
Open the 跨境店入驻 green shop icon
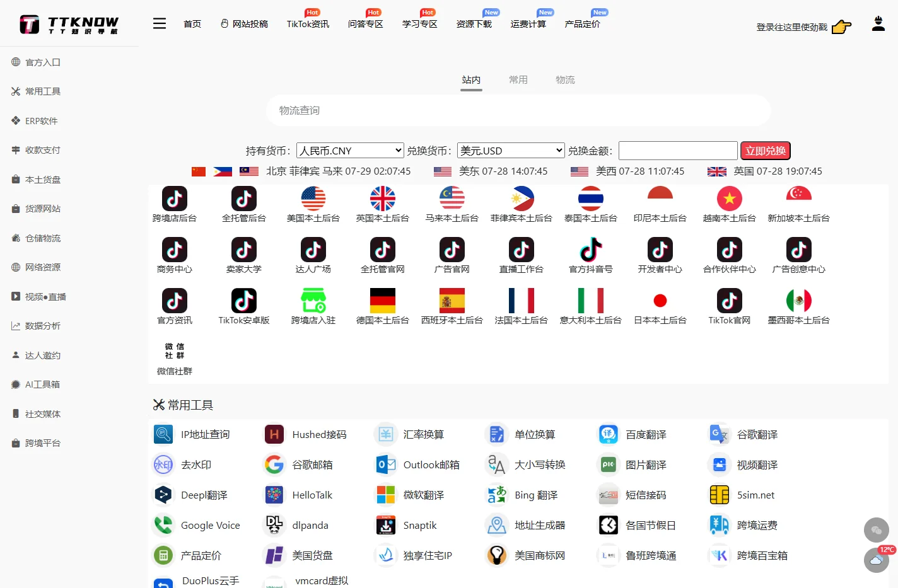[313, 301]
